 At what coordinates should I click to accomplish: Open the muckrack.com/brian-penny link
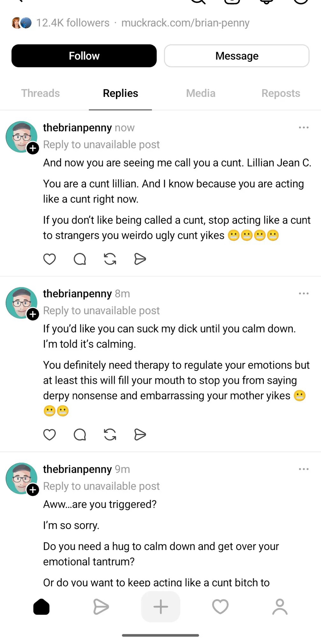(x=185, y=23)
